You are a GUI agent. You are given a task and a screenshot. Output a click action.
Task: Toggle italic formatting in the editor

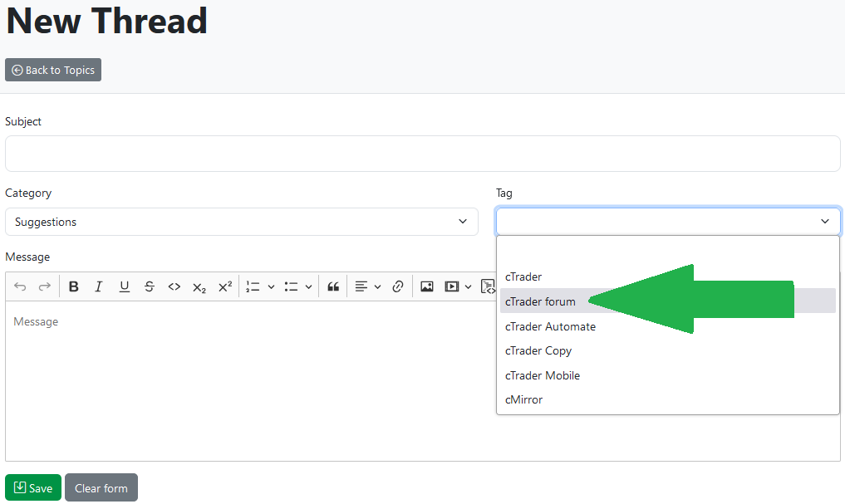[99, 286]
